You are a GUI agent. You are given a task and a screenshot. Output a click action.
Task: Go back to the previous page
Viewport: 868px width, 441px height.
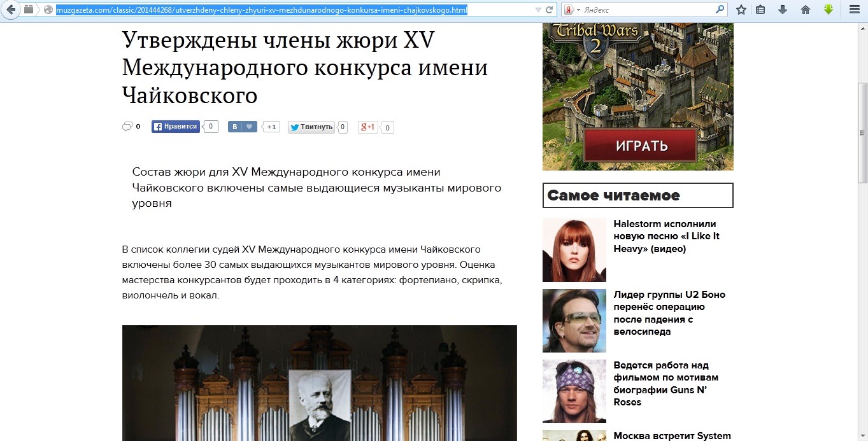click(11, 10)
